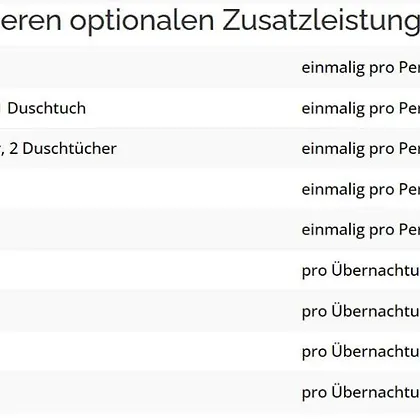Click the number 2 before Duschtücher
420x420 pixels.
click(x=13, y=149)
